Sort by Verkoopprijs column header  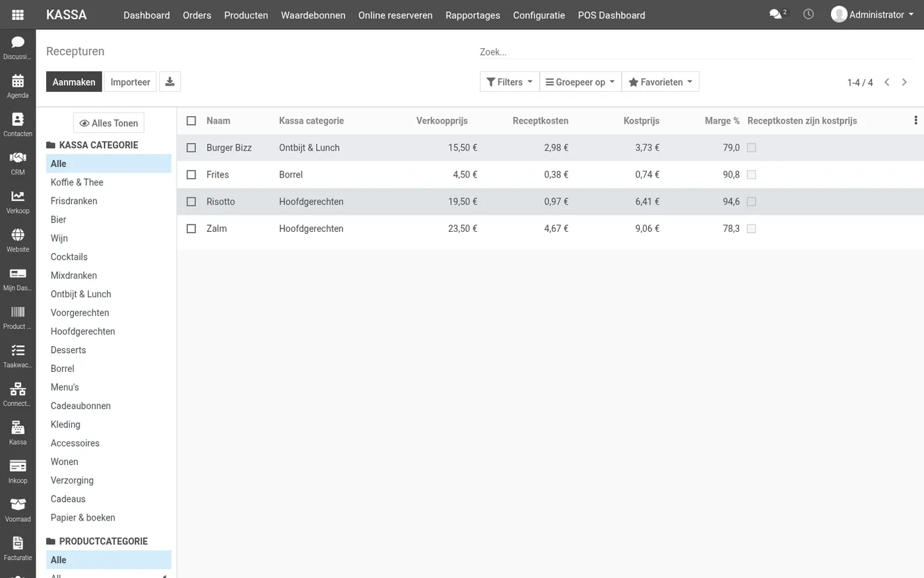[442, 121]
